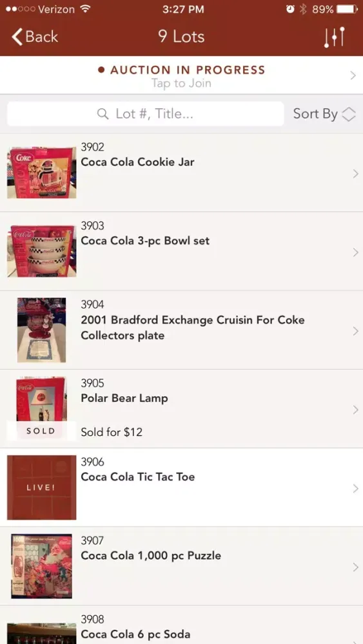
Task: Open the Sort By selector
Action: click(x=324, y=114)
